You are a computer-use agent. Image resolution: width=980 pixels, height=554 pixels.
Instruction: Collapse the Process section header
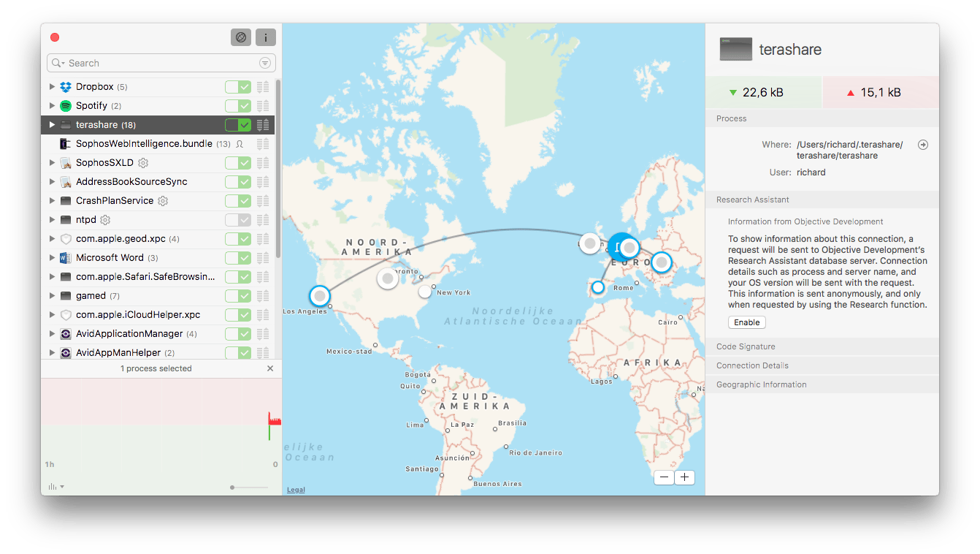(822, 118)
